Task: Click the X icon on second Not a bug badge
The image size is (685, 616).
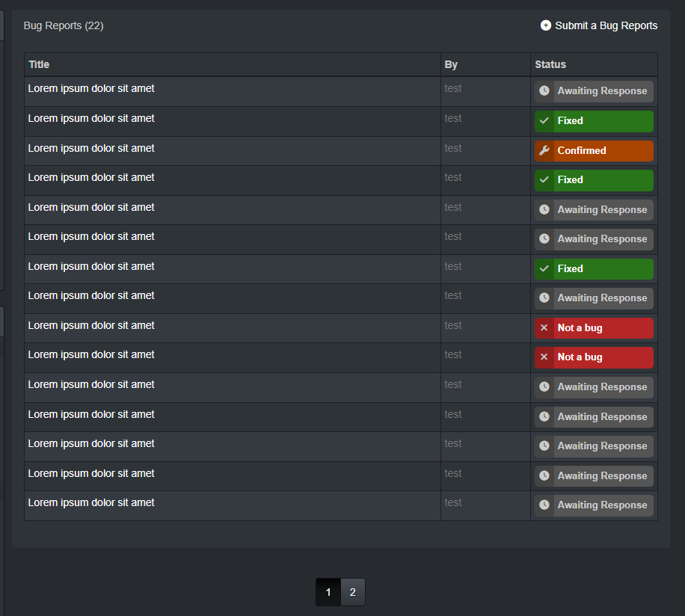Action: (544, 357)
